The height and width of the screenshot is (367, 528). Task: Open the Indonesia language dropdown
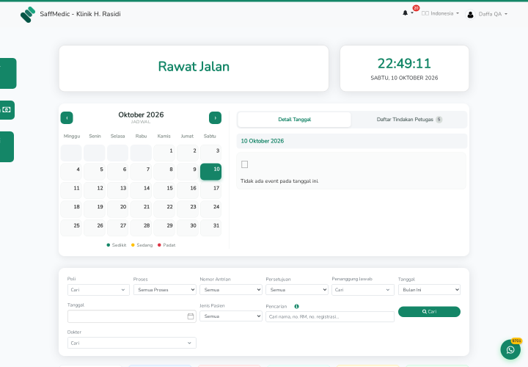[x=440, y=13]
